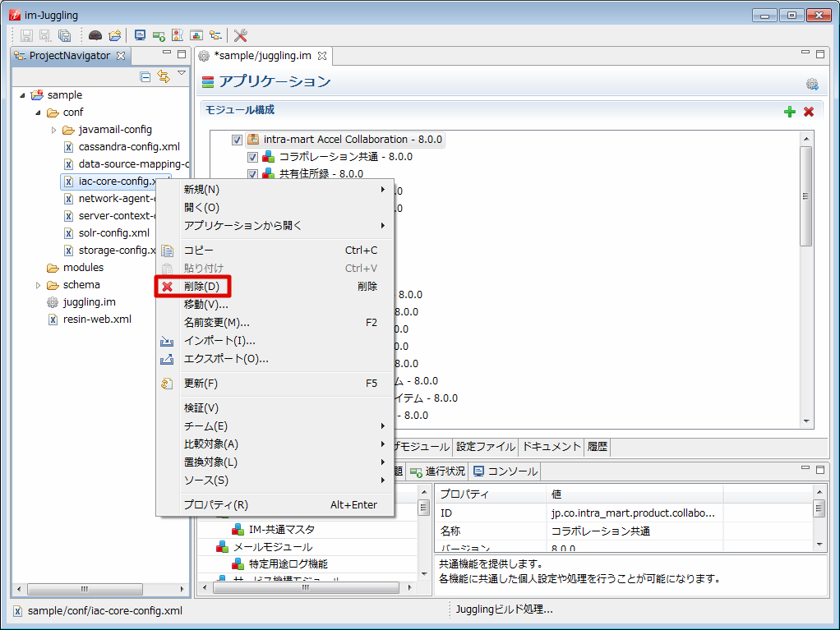This screenshot has height=630, width=840.
Task: Toggle Link with Editor arrows icon
Action: (164, 76)
